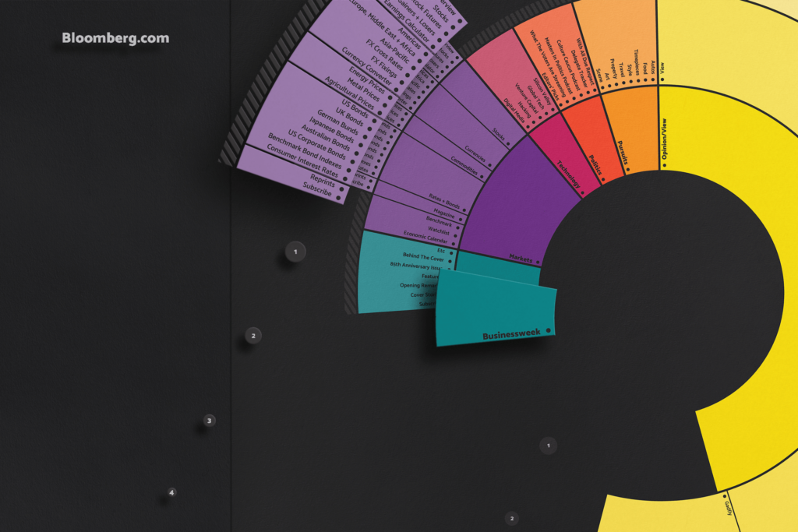Click Behind The Cover in teal section
The width and height of the screenshot is (798, 532).
(x=424, y=255)
